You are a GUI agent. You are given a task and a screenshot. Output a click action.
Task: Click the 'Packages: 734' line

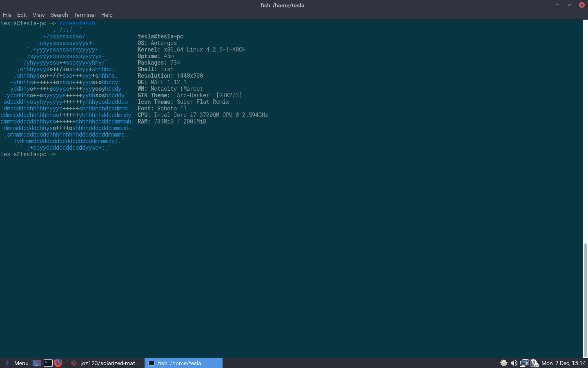(159, 63)
